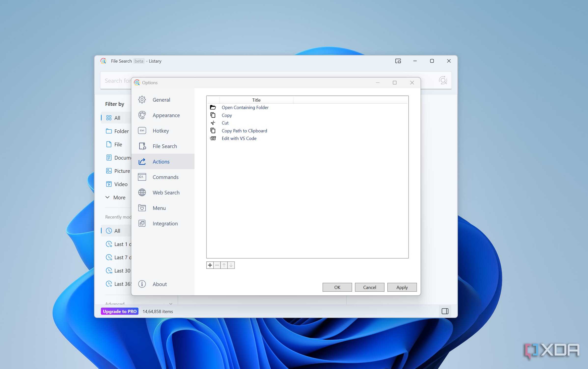Toggle the preview pane icon in status bar
588x369 pixels.
[445, 311]
